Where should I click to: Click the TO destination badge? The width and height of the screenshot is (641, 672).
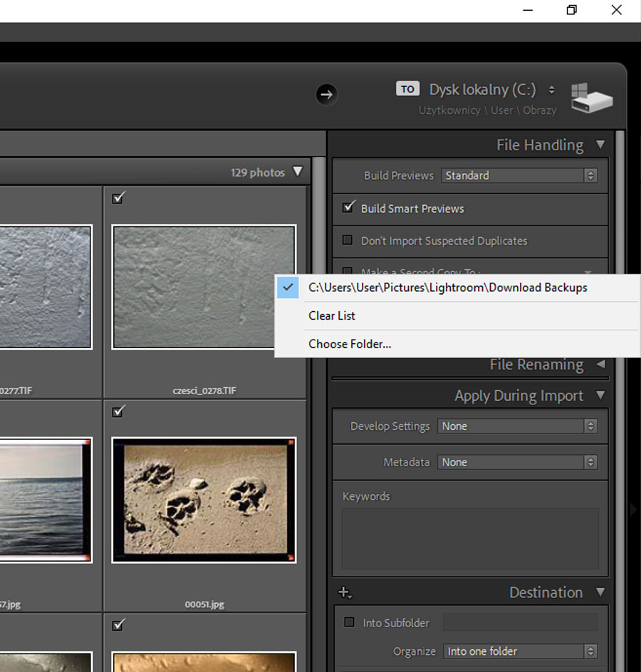click(407, 89)
